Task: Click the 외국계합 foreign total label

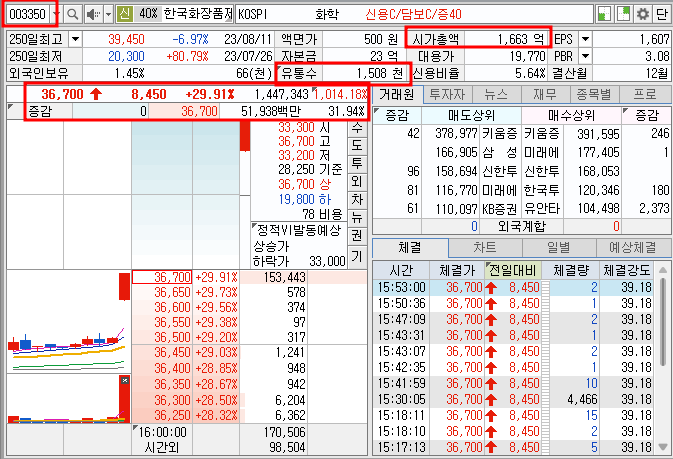Action: 521,226
